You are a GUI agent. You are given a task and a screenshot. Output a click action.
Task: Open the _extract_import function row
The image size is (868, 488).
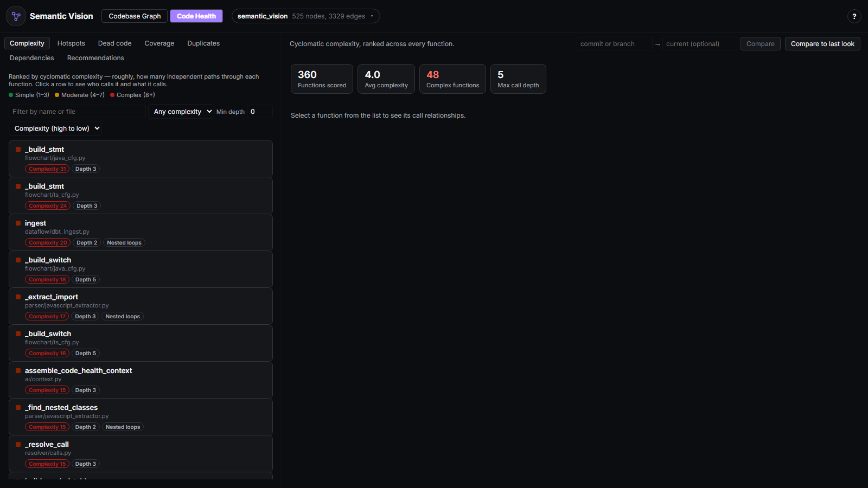coord(141,306)
